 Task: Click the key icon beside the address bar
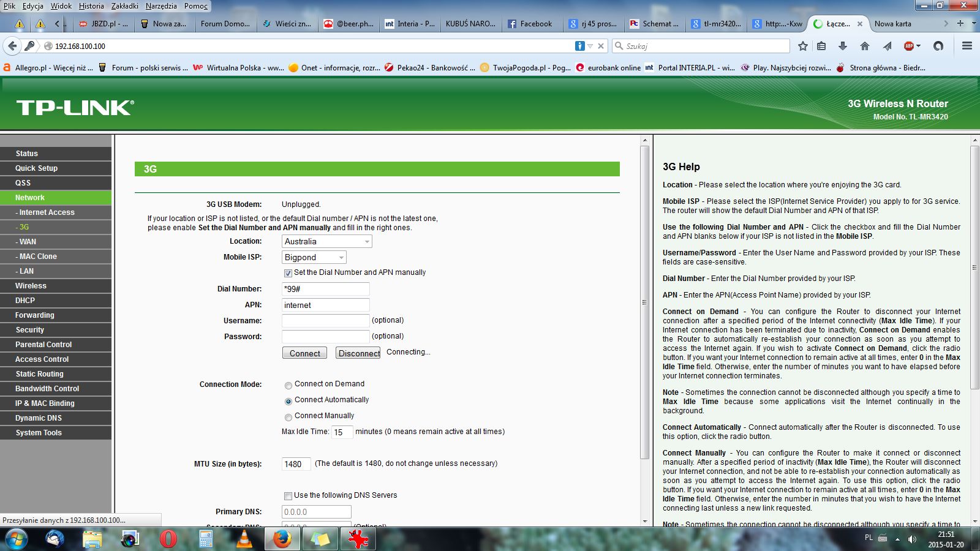(x=29, y=46)
